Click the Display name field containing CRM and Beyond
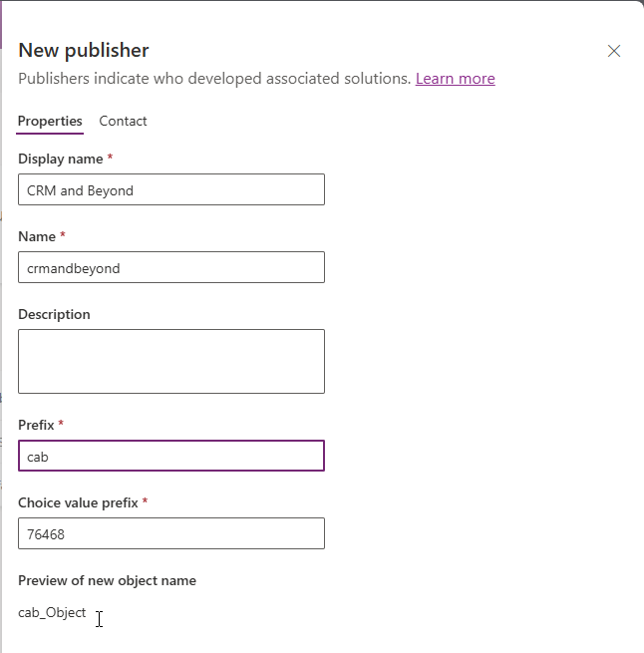644x653 pixels. pyautogui.click(x=171, y=189)
